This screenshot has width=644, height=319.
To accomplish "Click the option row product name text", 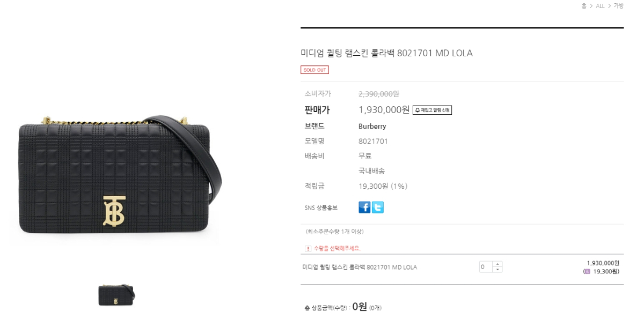I will tap(360, 267).
